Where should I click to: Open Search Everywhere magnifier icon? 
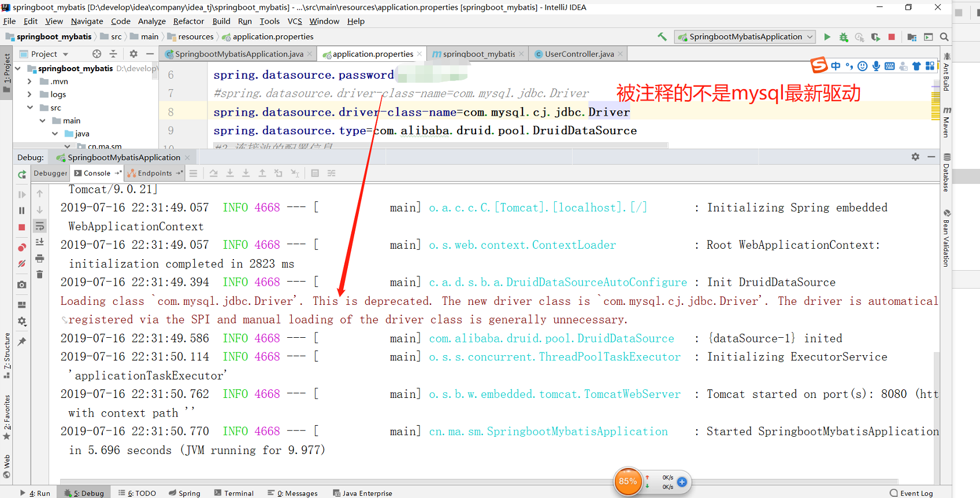click(x=944, y=36)
